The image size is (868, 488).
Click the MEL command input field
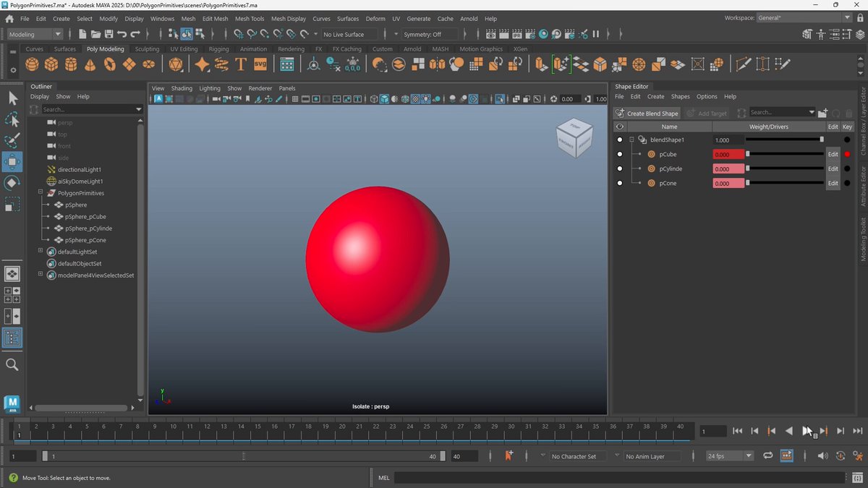tap(619, 477)
